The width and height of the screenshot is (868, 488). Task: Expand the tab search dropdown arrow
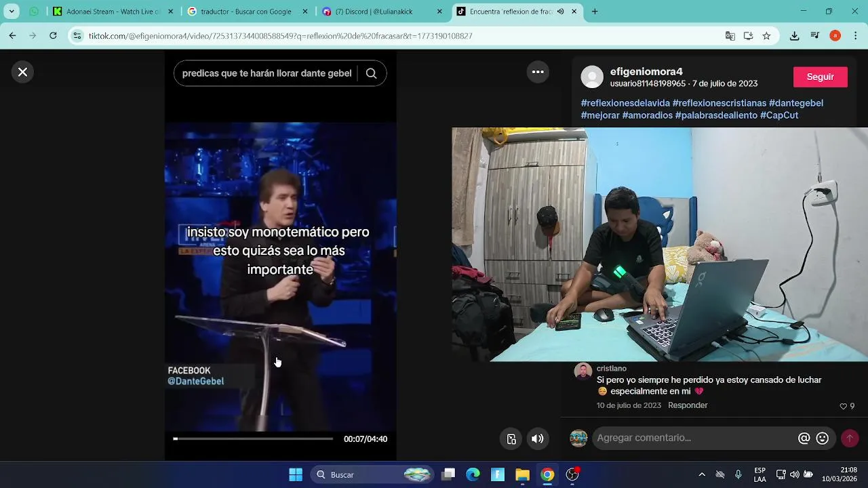12,12
